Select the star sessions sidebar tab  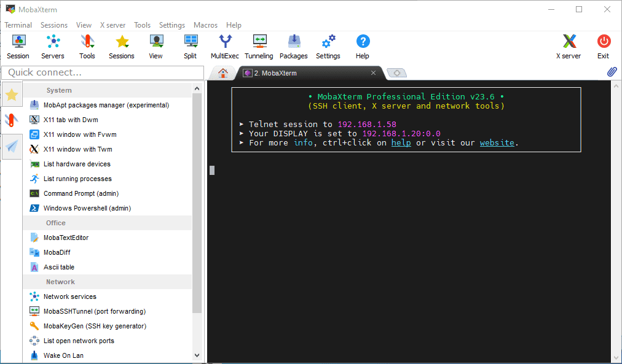pyautogui.click(x=12, y=95)
